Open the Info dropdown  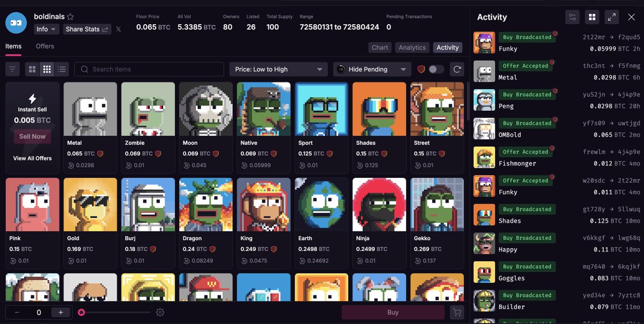(47, 29)
